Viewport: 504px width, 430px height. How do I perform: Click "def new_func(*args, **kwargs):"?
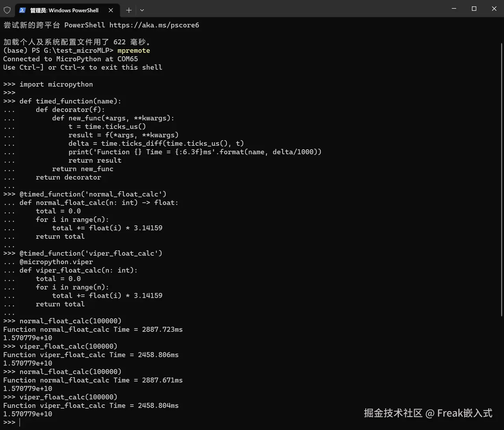click(113, 118)
